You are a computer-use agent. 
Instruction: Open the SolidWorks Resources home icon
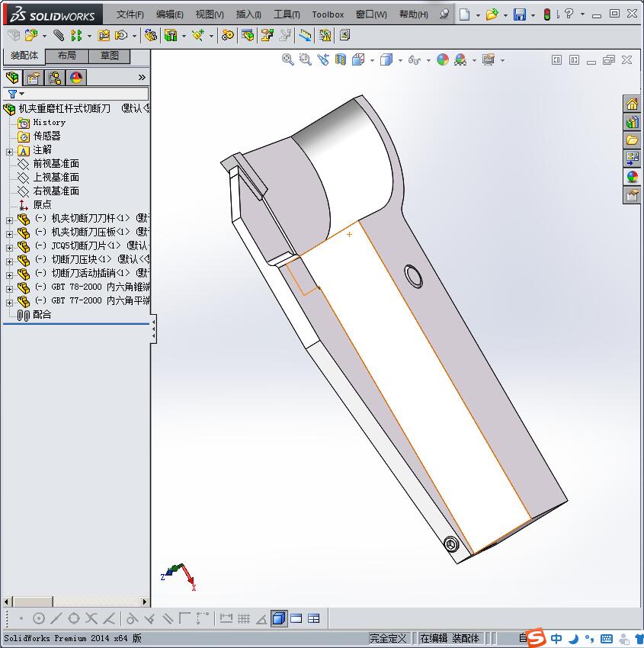tap(632, 104)
